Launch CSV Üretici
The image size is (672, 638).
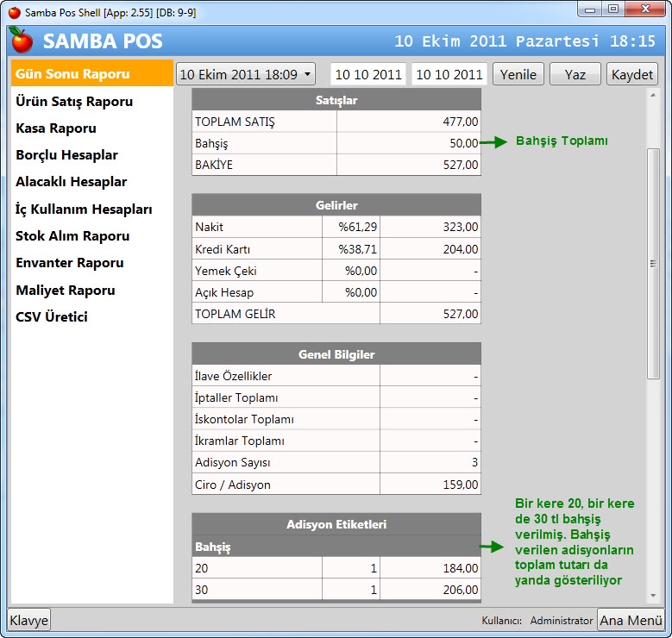tap(51, 316)
